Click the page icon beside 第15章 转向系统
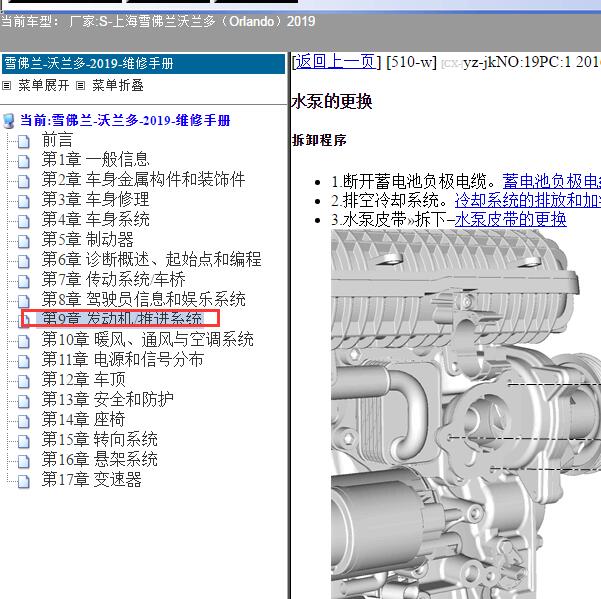601x599 pixels. 24,441
